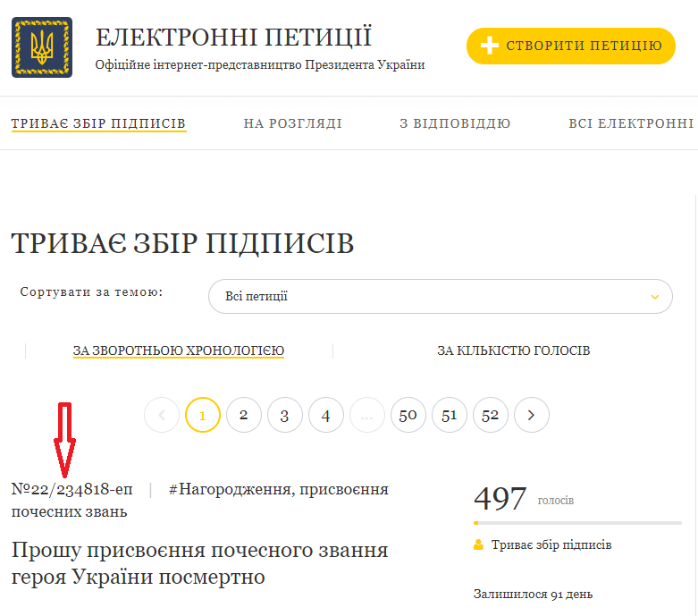The width and height of the screenshot is (698, 616).
Task: Sort by 'ЗА КІЛЬКІСТЮ ГОЛОСІВ'
Action: pos(513,350)
